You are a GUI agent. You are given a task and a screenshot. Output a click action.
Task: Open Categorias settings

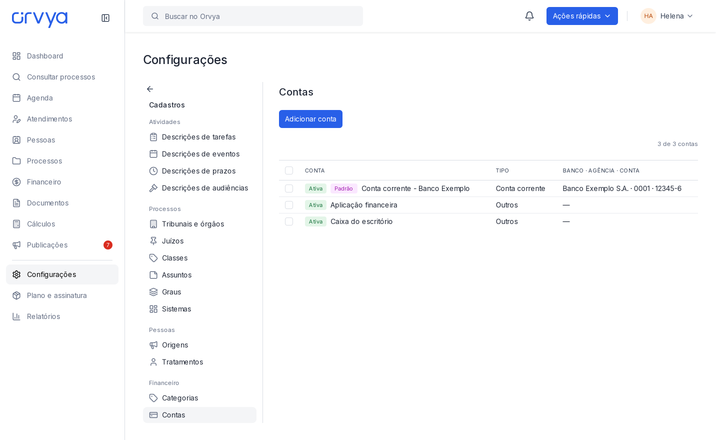(x=199, y=398)
